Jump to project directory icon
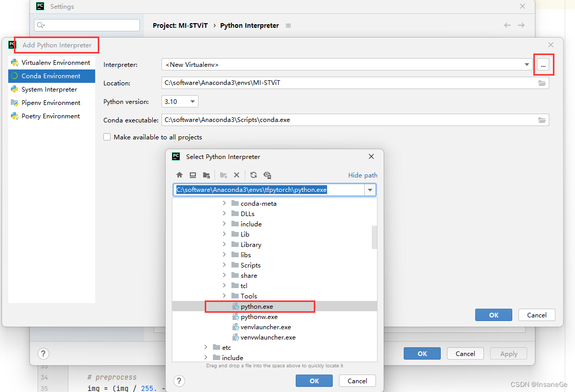The image size is (575, 392). point(206,175)
